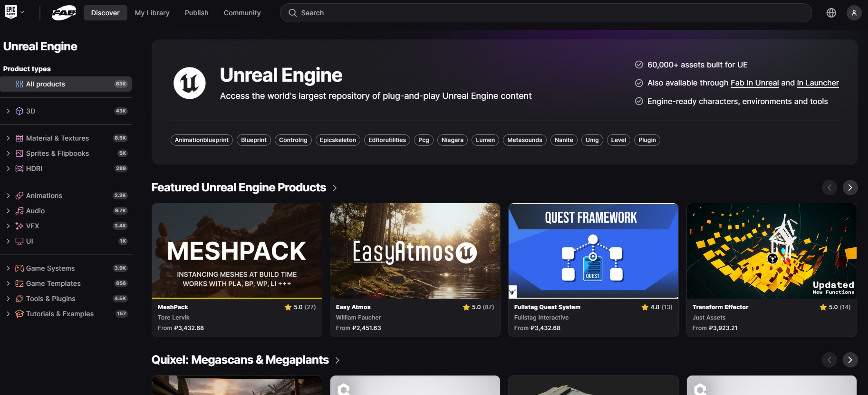This screenshot has height=395, width=868.
Task: Open the Fab in Unreal link
Action: [x=755, y=83]
